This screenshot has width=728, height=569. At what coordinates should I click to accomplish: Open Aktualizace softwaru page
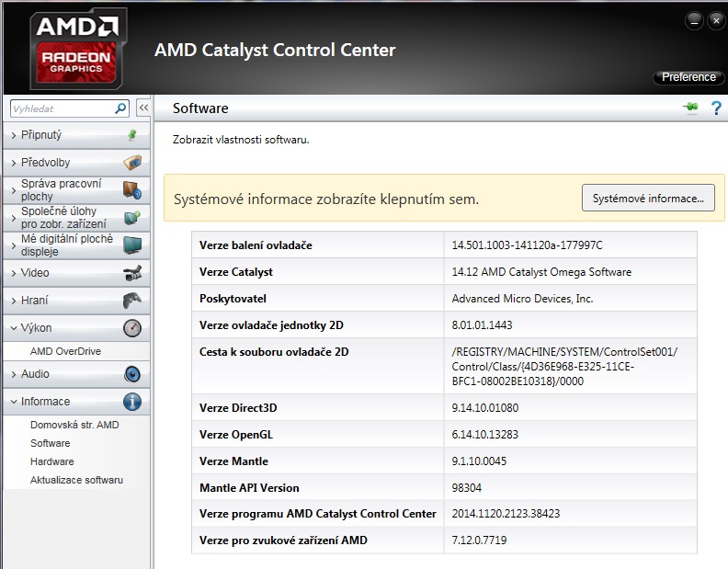coord(76,480)
